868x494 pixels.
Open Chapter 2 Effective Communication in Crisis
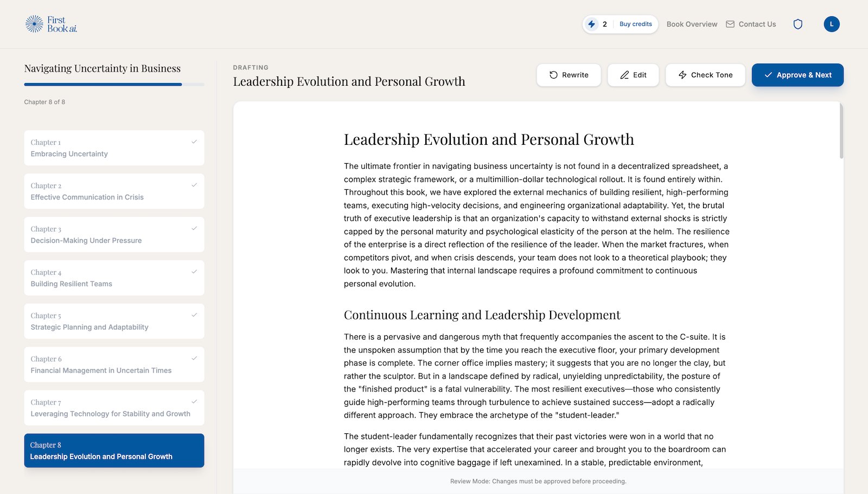(114, 191)
